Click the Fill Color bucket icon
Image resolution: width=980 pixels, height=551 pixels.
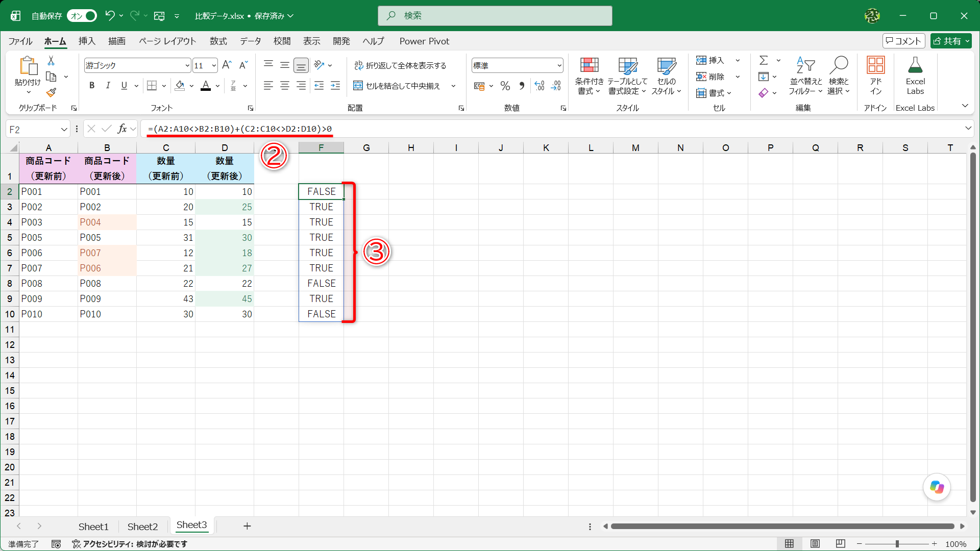tap(180, 86)
